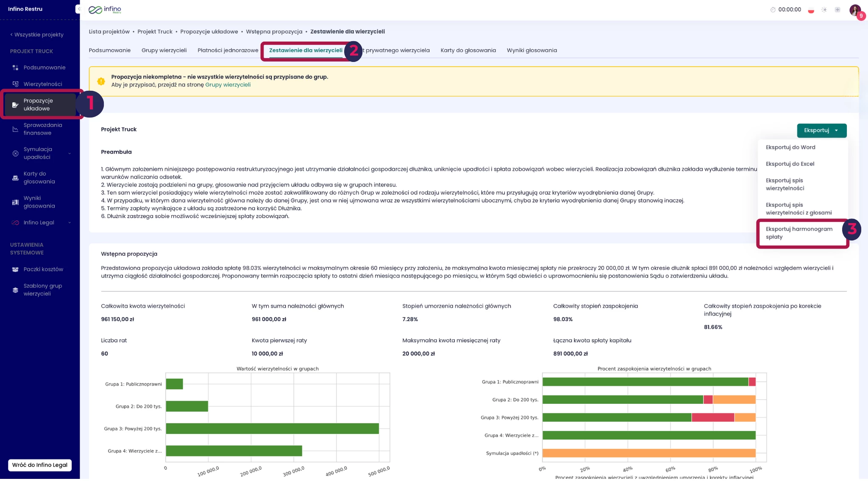This screenshot has height=481, width=868.
Task: Click the Grupa 3 green chart bar
Action: 272,429
